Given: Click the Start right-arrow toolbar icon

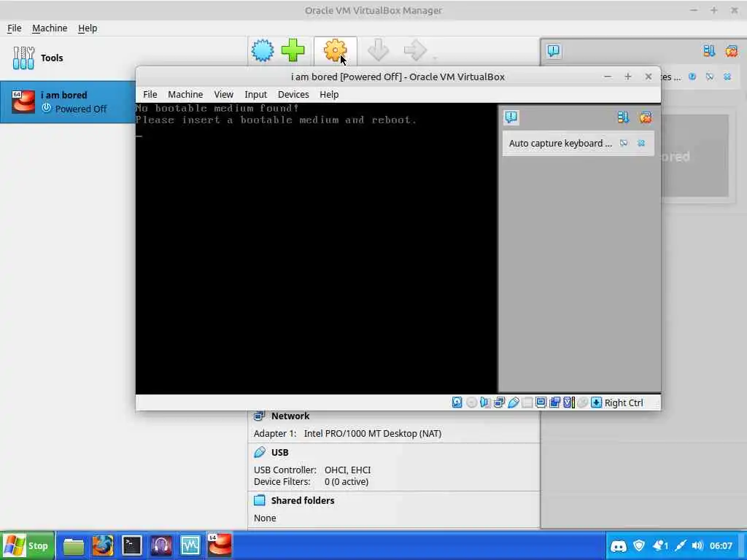Looking at the screenshot, I should [x=415, y=50].
